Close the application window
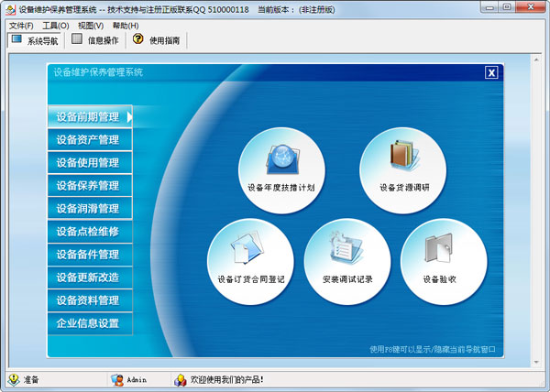This screenshot has width=550, height=392. [531, 7]
